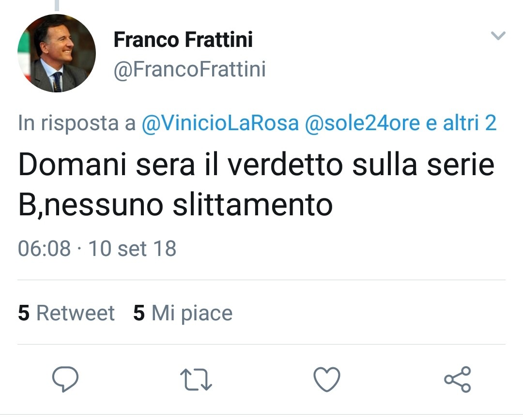Tap the 'Domani sera il verdetto' text line
The image size is (523, 420).
tap(256, 165)
